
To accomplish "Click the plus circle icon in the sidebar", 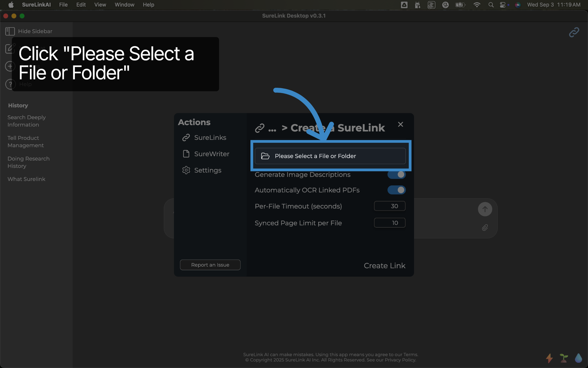I will pos(10,66).
